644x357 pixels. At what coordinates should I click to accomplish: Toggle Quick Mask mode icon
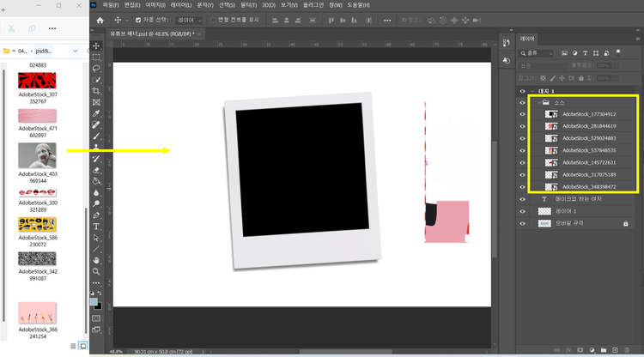(x=96, y=318)
